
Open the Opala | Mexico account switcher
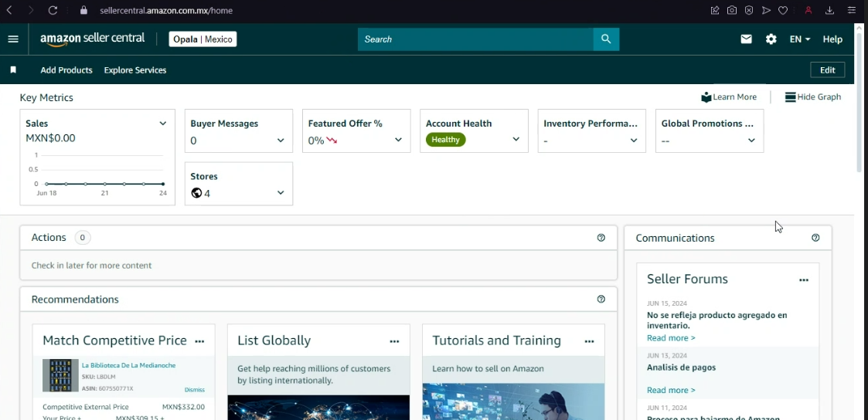(x=203, y=39)
